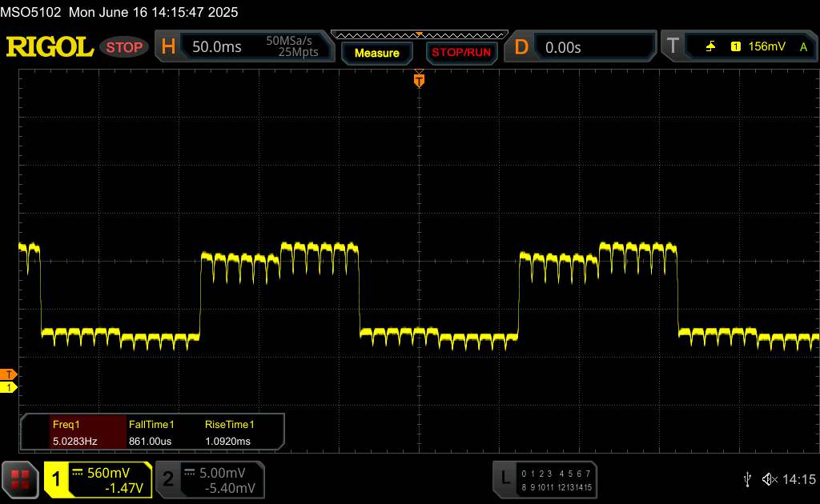Open the 156mV trigger level setting
This screenshot has height=504, width=820.
tap(767, 47)
